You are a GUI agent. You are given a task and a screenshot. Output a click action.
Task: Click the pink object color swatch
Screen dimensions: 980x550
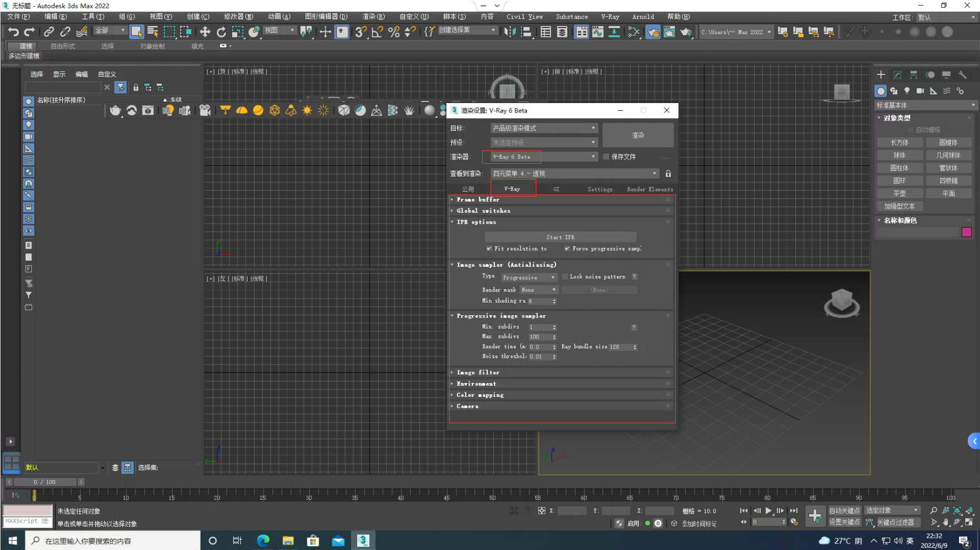click(966, 232)
